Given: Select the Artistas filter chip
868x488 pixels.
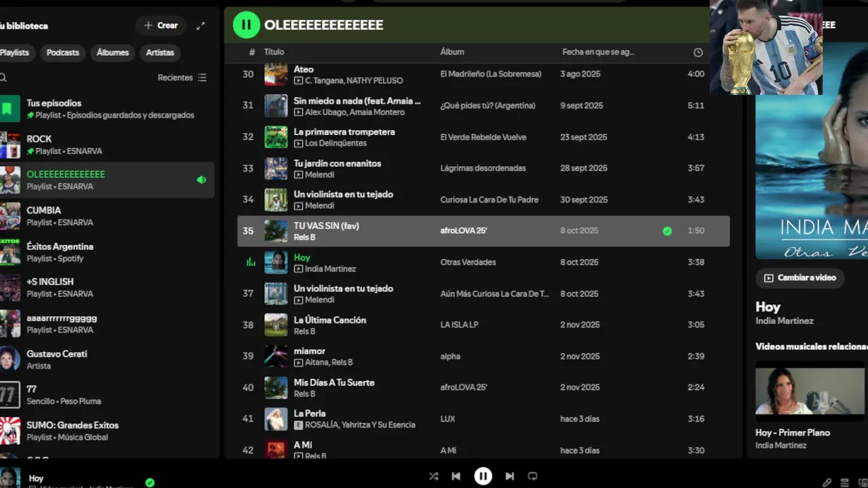Looking at the screenshot, I should click(x=160, y=52).
